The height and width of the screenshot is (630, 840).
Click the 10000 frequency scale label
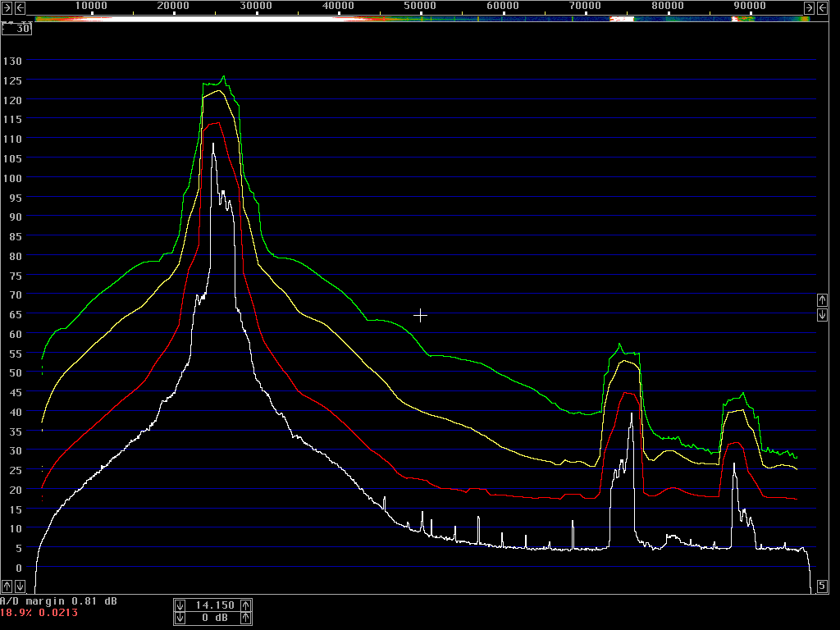[x=91, y=6]
